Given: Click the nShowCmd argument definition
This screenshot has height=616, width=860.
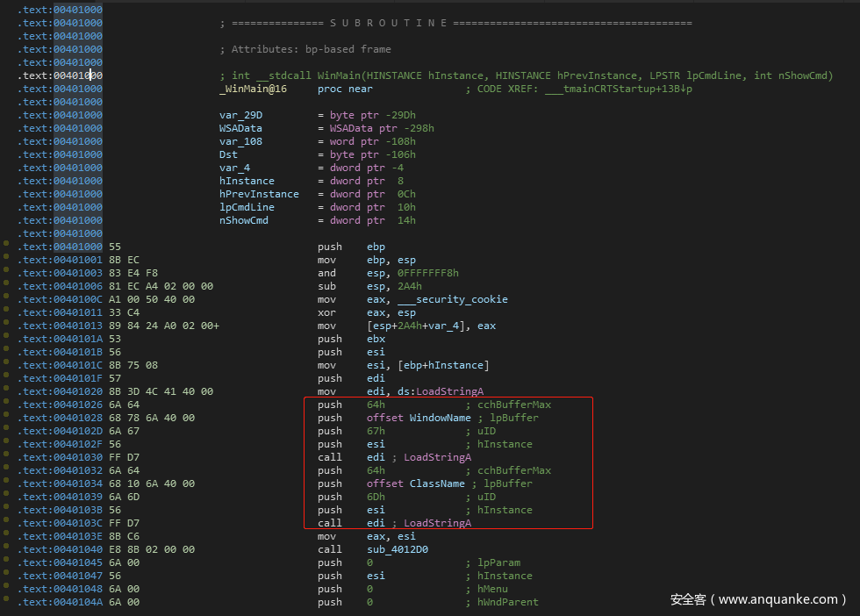Looking at the screenshot, I should coord(243,220).
